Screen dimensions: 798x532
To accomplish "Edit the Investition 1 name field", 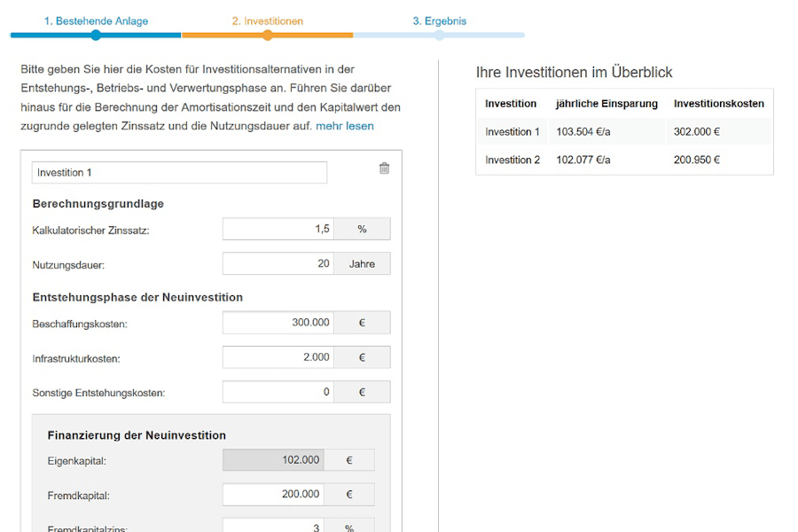I will click(179, 173).
